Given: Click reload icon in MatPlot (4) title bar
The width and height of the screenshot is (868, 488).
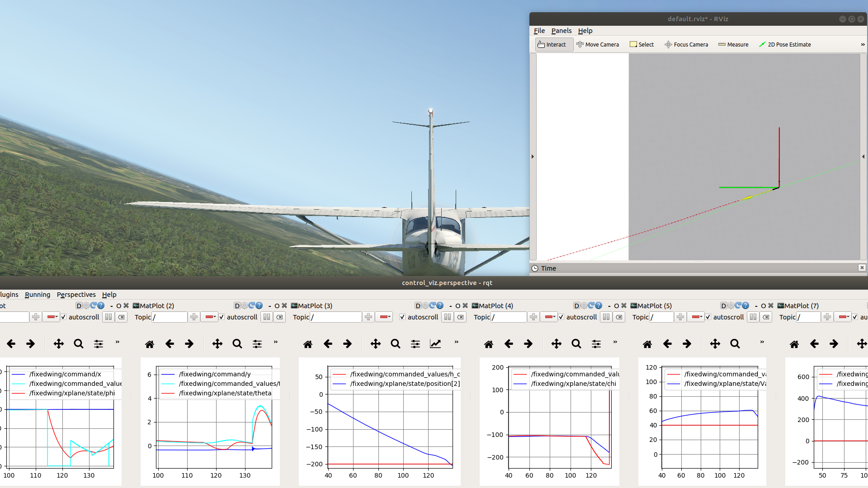Looking at the screenshot, I should tap(591, 305).
